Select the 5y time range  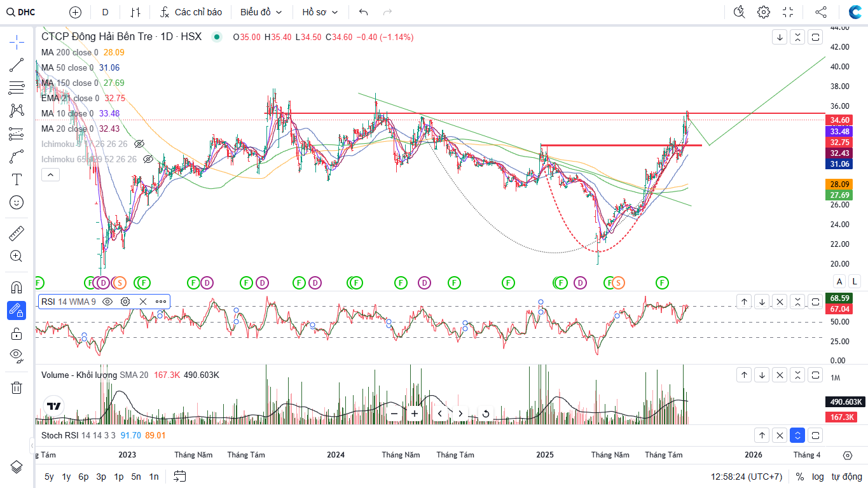49,477
